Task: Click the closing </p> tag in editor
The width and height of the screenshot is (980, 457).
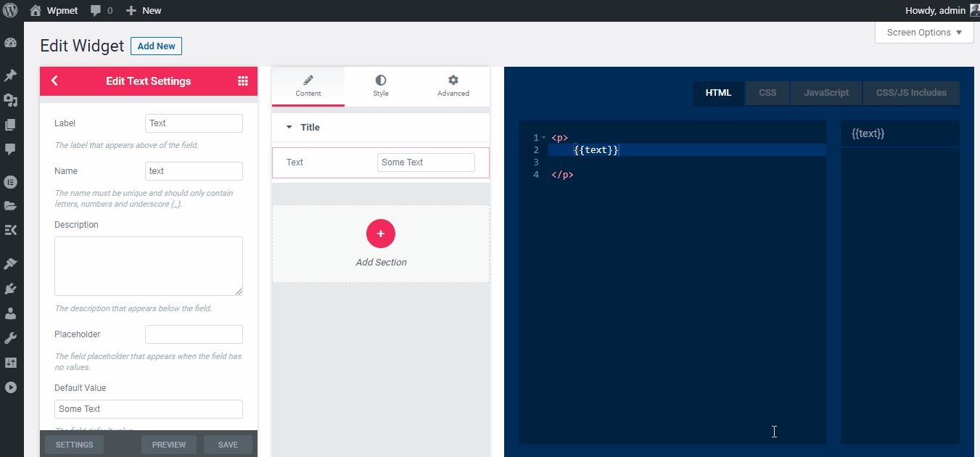Action: pos(563,175)
